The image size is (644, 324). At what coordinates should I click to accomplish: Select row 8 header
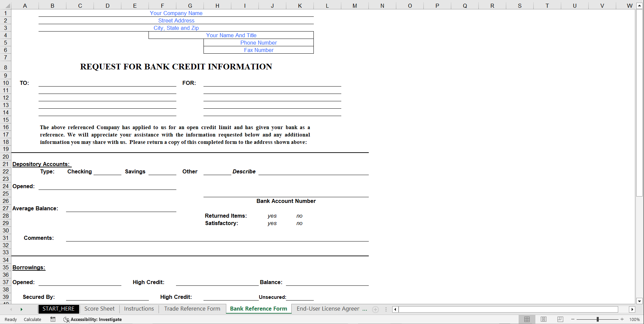[6, 67]
